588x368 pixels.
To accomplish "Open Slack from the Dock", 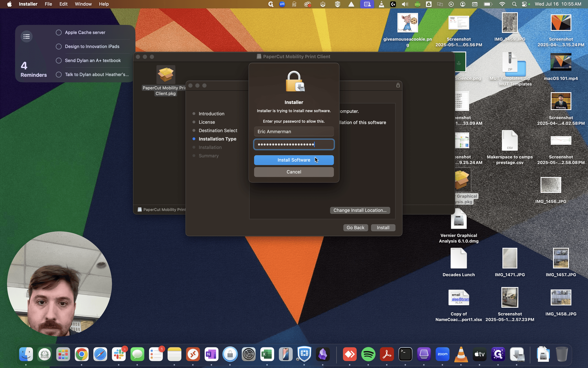I will [x=119, y=354].
